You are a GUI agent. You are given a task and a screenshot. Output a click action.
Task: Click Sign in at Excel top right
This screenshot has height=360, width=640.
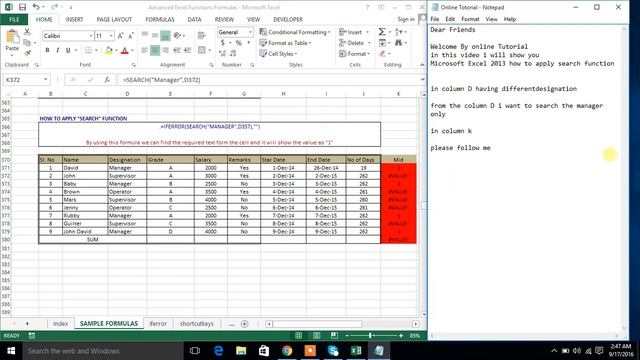pyautogui.click(x=406, y=19)
